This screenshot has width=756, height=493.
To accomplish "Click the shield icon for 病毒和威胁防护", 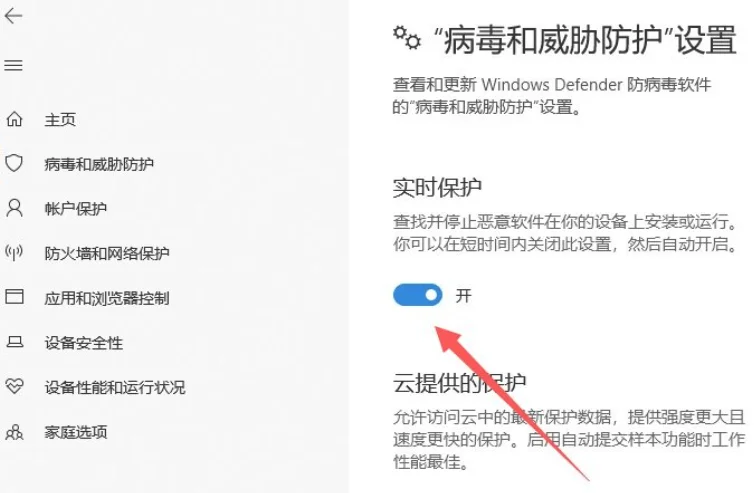I will coord(14,163).
